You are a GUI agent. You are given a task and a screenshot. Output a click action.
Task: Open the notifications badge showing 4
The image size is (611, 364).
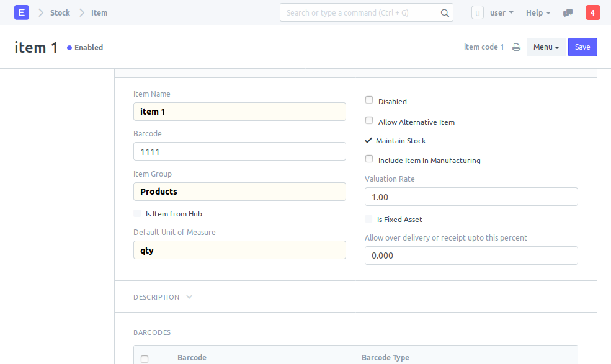(x=592, y=12)
